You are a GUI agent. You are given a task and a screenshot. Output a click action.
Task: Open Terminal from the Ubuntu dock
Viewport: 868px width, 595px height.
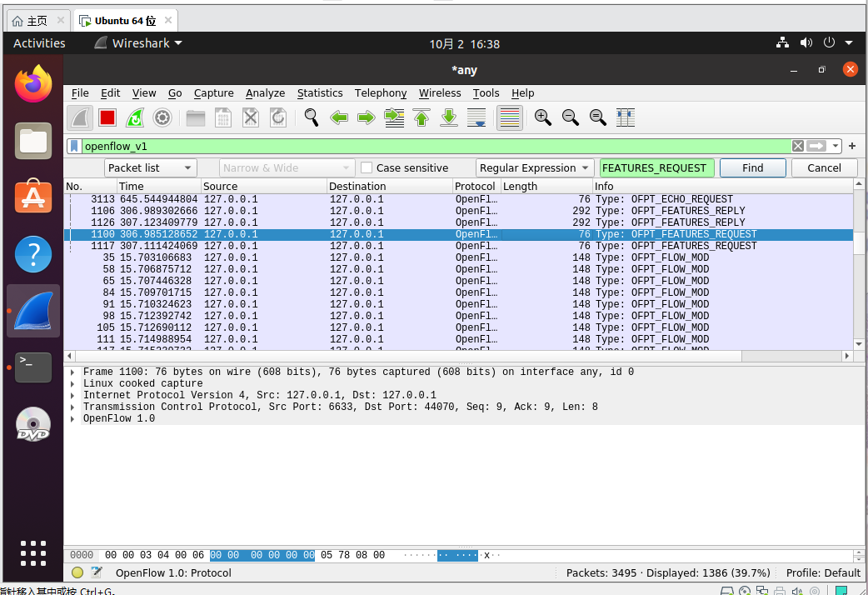coord(33,367)
